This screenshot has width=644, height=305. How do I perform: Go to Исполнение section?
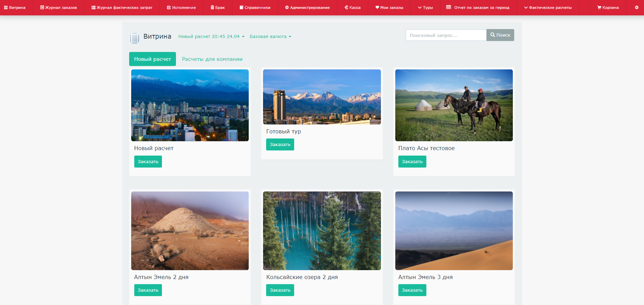pos(181,8)
